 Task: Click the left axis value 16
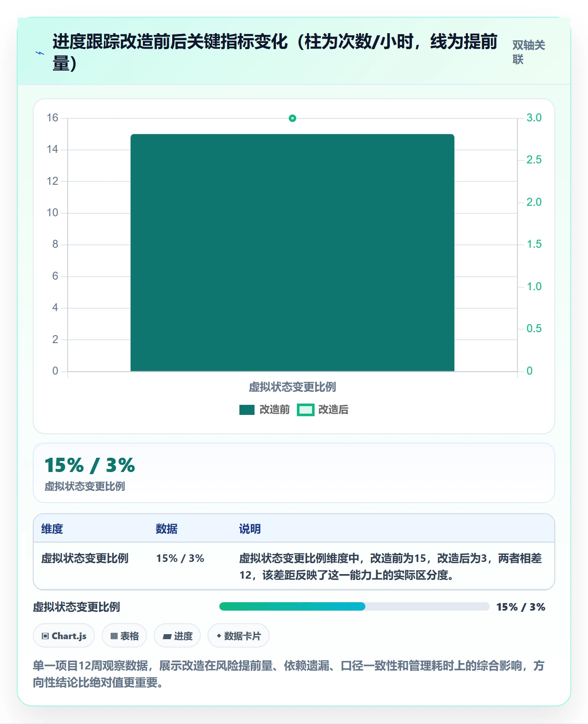pyautogui.click(x=52, y=118)
